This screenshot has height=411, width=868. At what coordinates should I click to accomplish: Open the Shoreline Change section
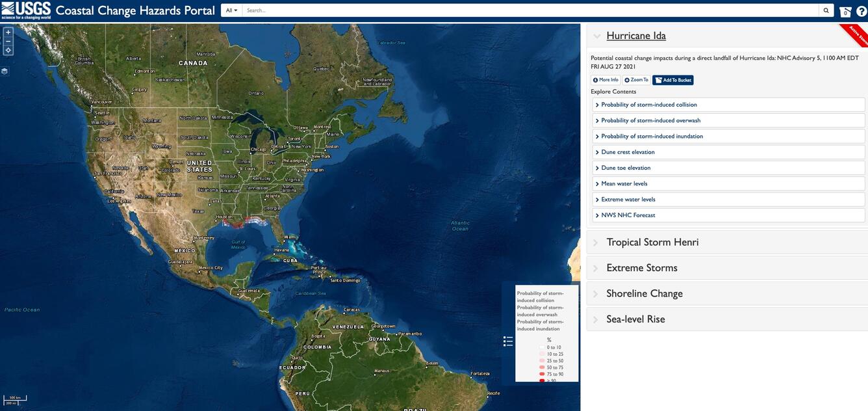pyautogui.click(x=645, y=293)
